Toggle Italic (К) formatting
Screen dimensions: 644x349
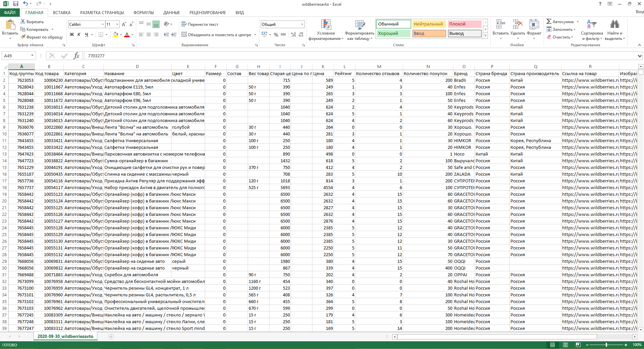pyautogui.click(x=79, y=35)
